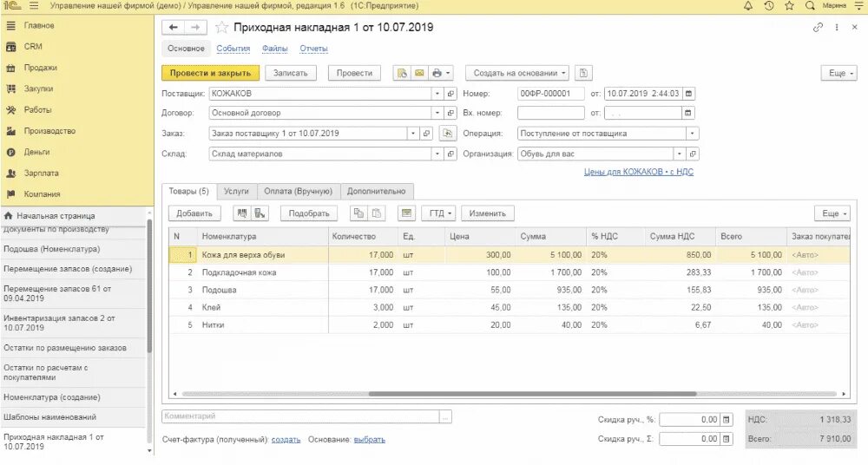Click the notifications bell icon

pos(748,6)
